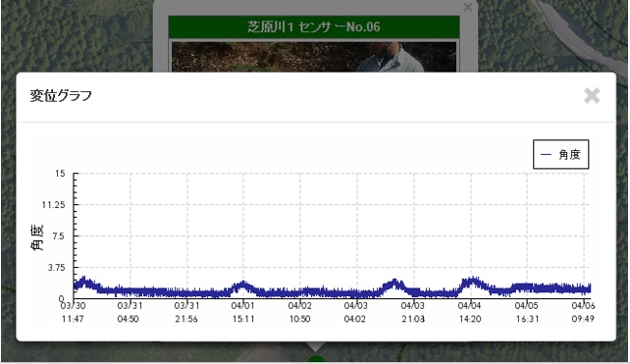Click the green map marker below dialog
This screenshot has width=630, height=364.
point(316,359)
